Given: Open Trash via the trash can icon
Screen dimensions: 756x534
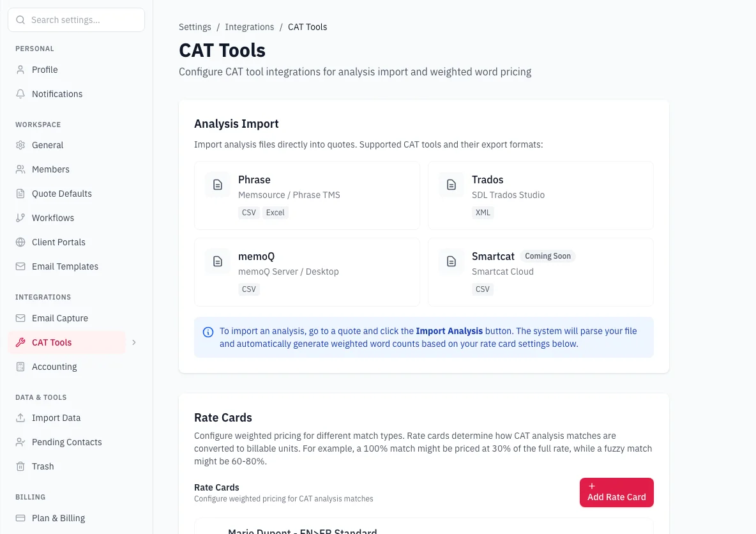Looking at the screenshot, I should (20, 466).
